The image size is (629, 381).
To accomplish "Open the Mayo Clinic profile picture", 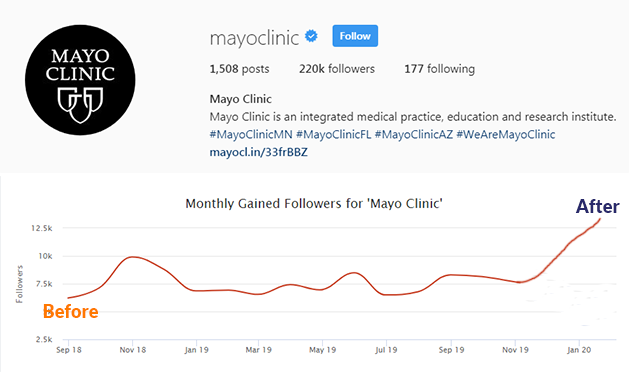I will (80, 80).
